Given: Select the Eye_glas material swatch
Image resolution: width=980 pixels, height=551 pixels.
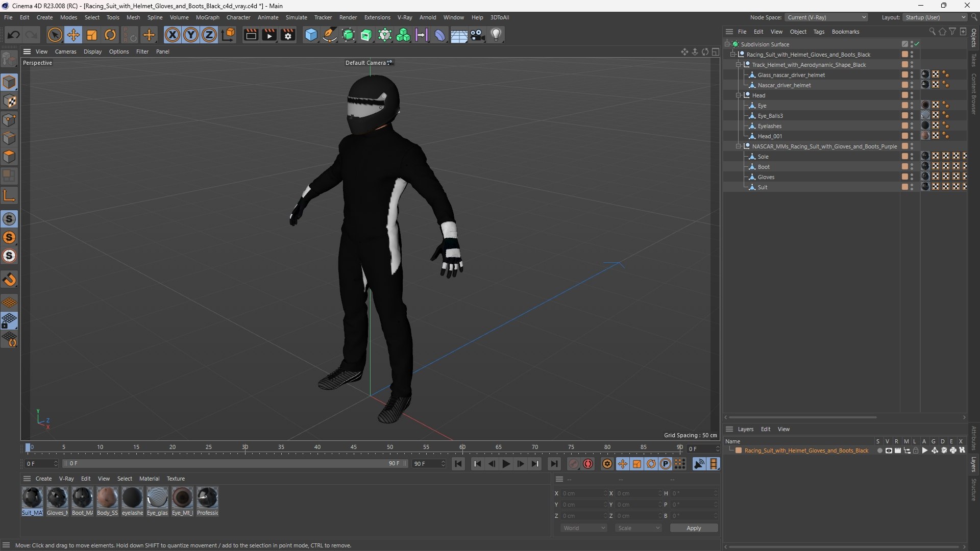Looking at the screenshot, I should click(157, 502).
